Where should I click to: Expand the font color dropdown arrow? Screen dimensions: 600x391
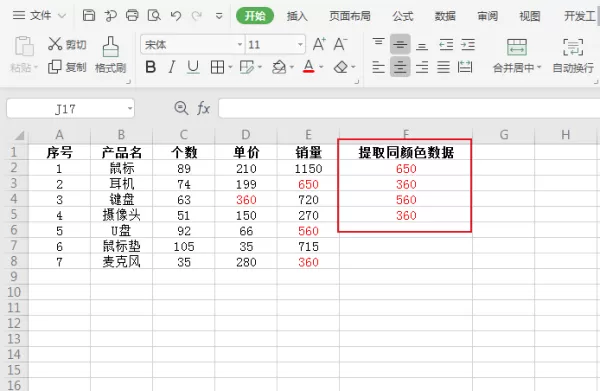[x=321, y=67]
